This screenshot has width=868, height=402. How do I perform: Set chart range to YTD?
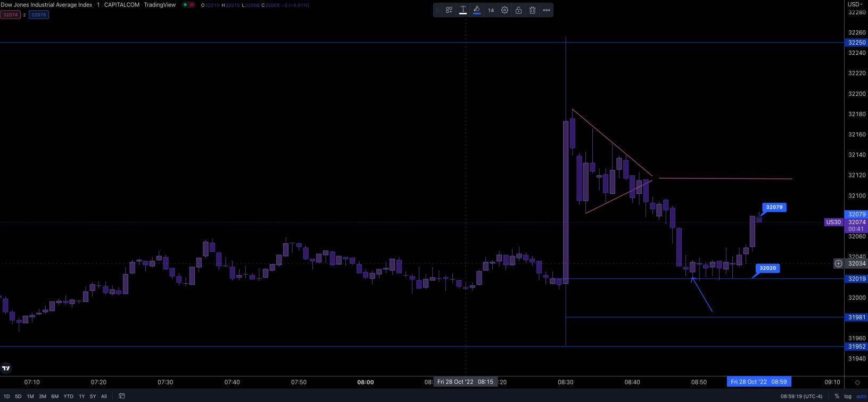(x=69, y=396)
